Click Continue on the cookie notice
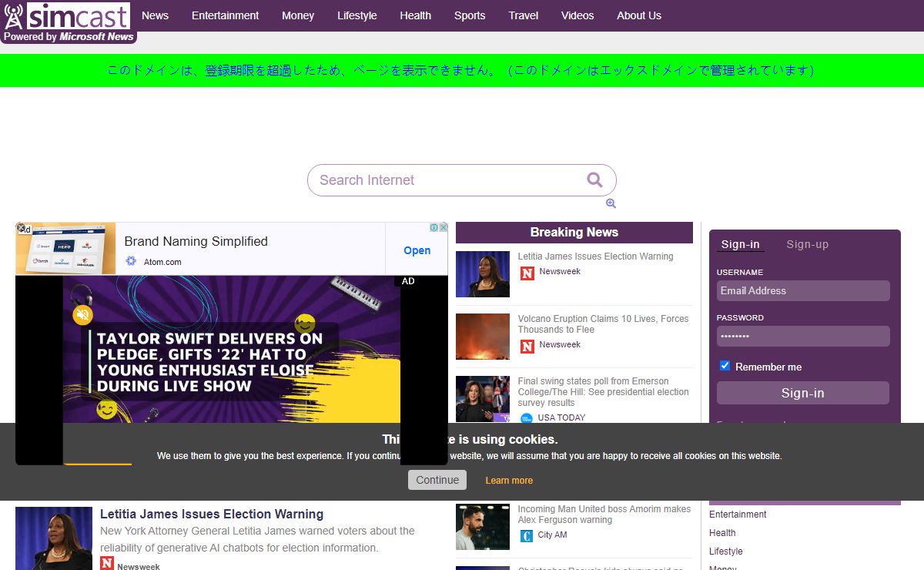The width and height of the screenshot is (924, 570). point(437,480)
